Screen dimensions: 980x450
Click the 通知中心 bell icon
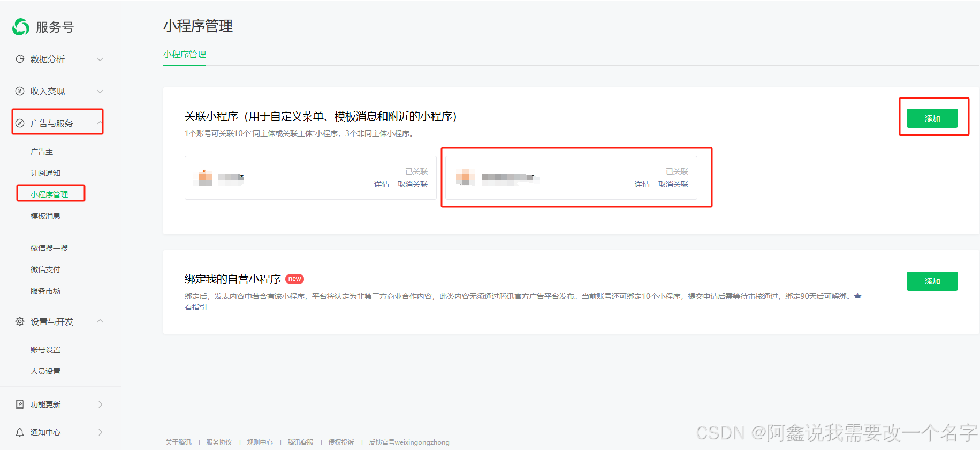[20, 432]
